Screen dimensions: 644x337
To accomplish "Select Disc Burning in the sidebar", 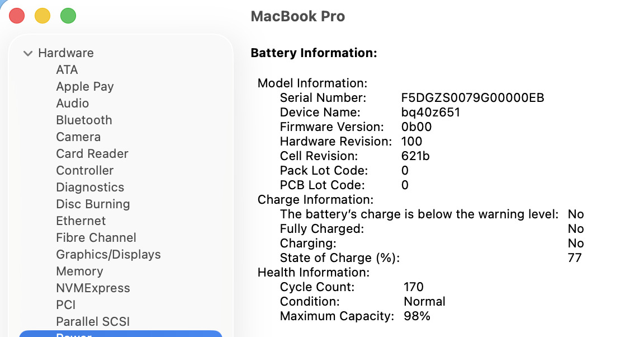I will pos(93,204).
